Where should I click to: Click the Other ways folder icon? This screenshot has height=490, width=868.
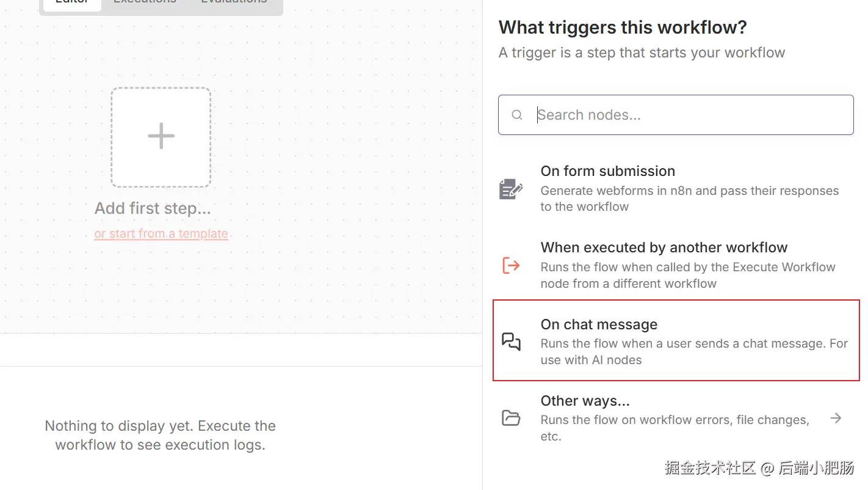[511, 418]
